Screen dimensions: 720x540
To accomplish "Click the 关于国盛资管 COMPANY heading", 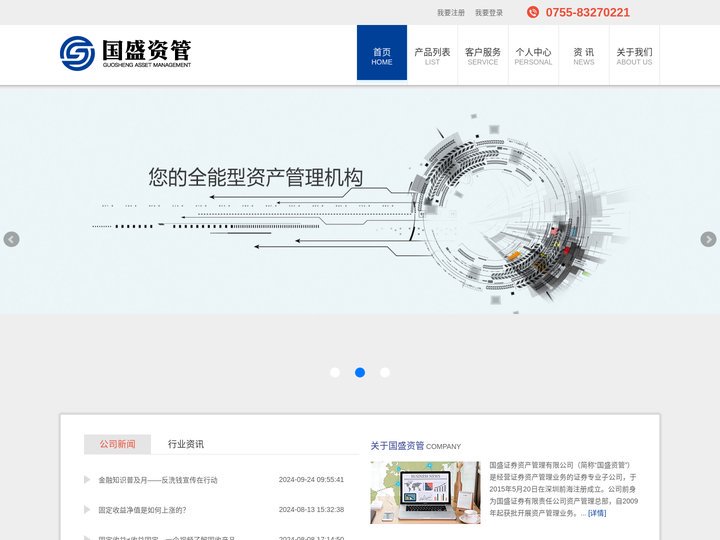I will coord(416,445).
